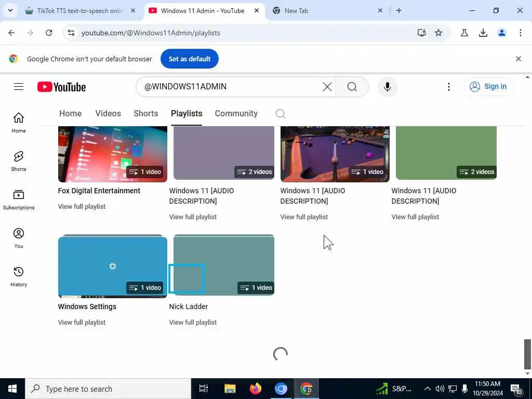Open the volume control in the tray
The width and height of the screenshot is (532, 399).
pyautogui.click(x=440, y=389)
